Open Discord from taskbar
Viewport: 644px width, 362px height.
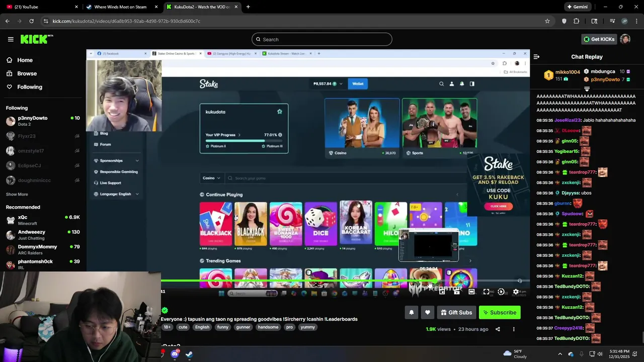coord(175,354)
